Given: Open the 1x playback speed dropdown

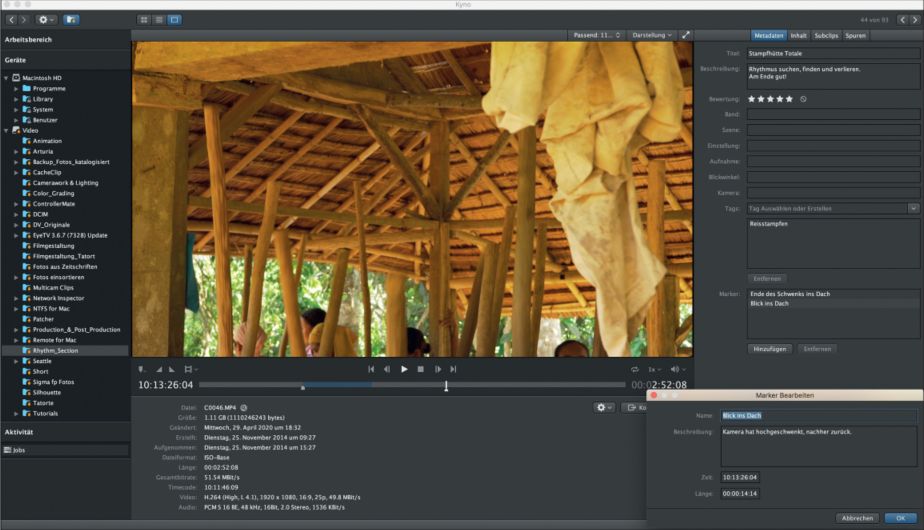Looking at the screenshot, I should click(x=654, y=370).
